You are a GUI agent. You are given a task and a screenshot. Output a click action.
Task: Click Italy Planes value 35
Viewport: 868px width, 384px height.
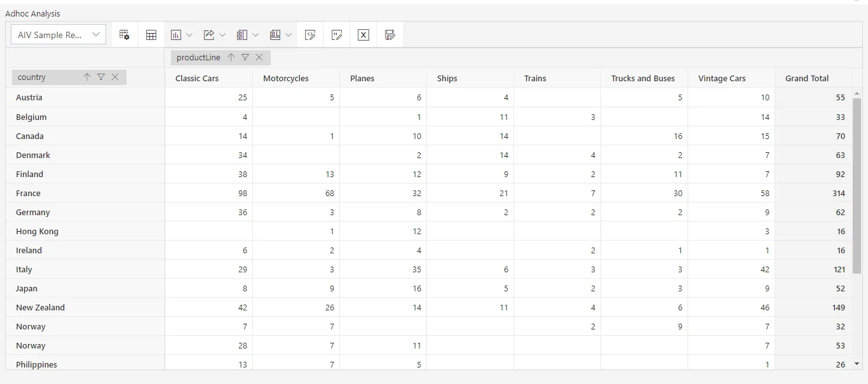pyautogui.click(x=417, y=269)
